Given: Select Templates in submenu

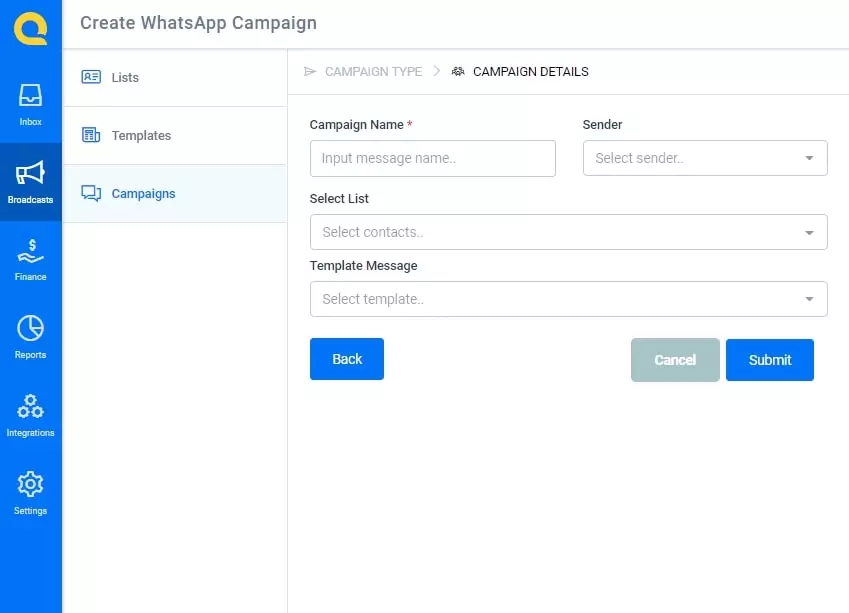Looking at the screenshot, I should (x=175, y=135).
